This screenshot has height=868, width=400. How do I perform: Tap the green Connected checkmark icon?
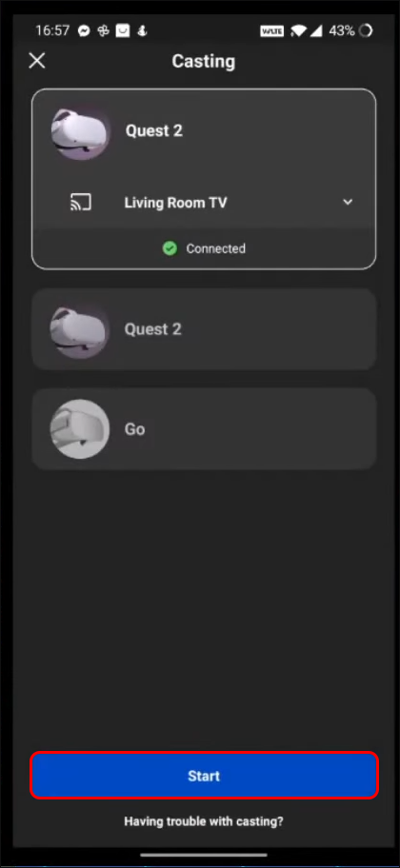pos(170,248)
